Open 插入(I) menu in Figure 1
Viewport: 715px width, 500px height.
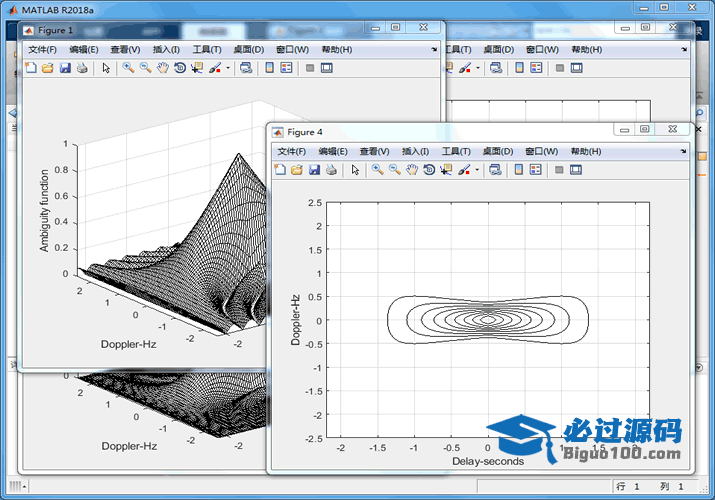pos(166,49)
